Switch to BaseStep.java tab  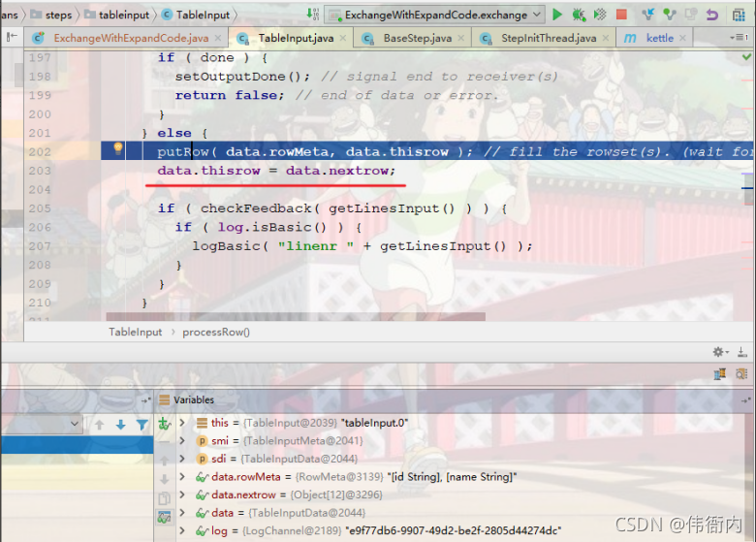click(x=418, y=38)
